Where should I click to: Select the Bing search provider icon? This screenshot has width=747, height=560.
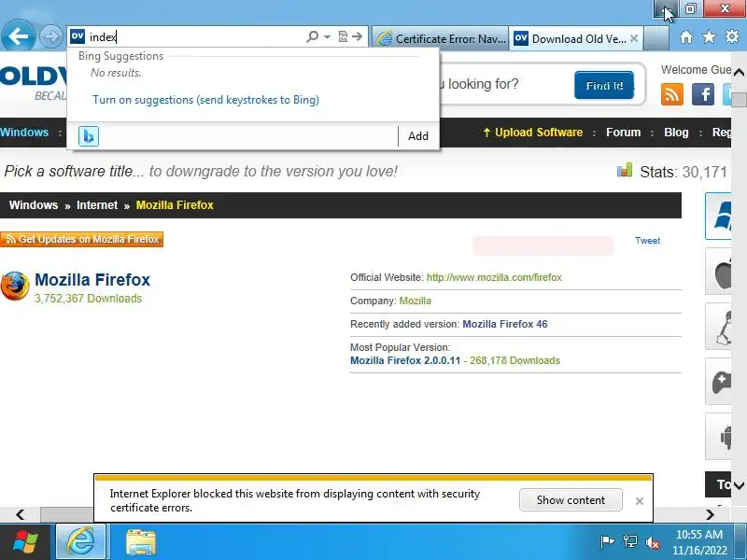(89, 136)
